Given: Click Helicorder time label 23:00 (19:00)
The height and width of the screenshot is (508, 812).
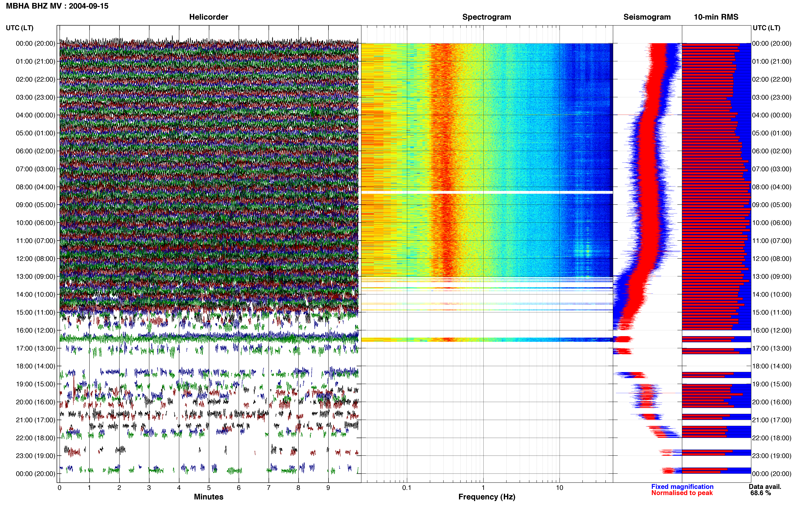Looking at the screenshot, I should pyautogui.click(x=36, y=456).
